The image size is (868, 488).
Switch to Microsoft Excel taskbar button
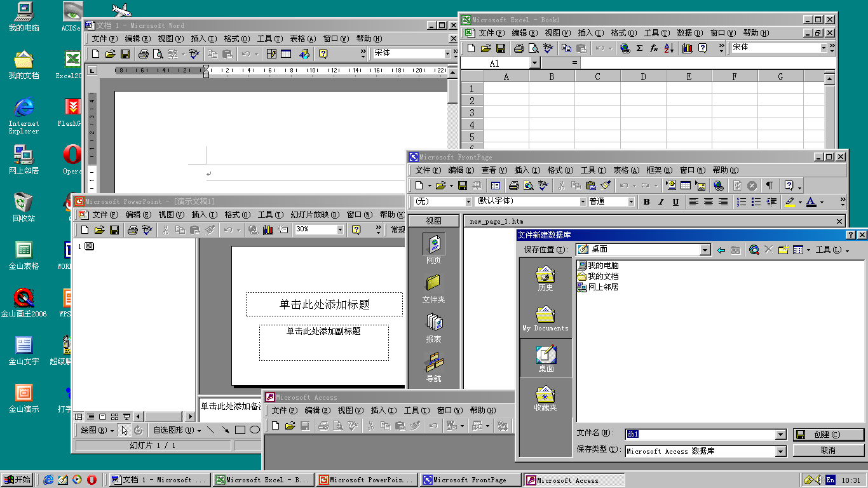263,480
